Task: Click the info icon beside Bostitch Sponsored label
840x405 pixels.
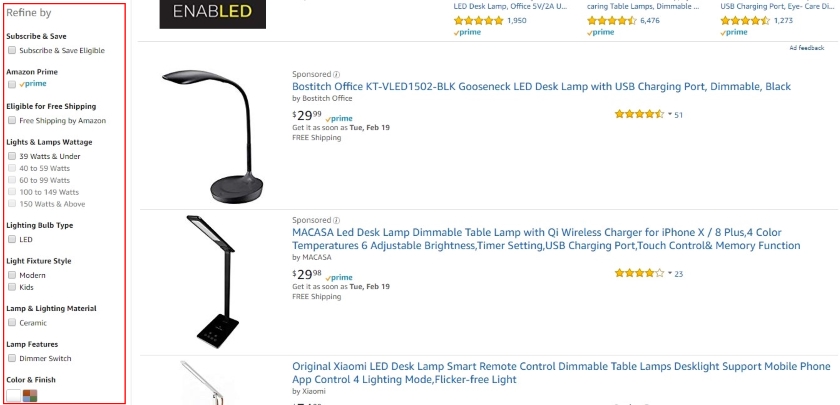Action: click(x=336, y=74)
